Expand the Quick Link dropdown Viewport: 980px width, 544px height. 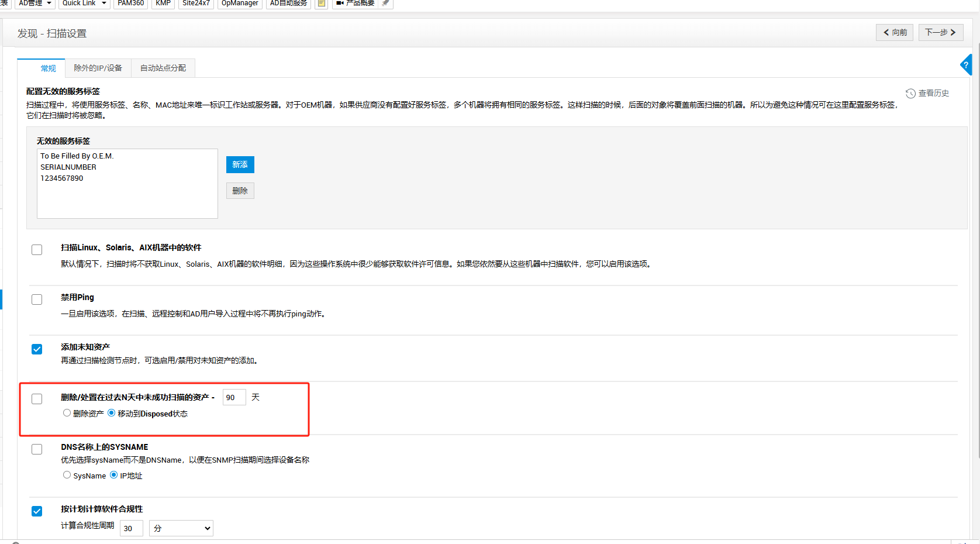click(x=84, y=4)
